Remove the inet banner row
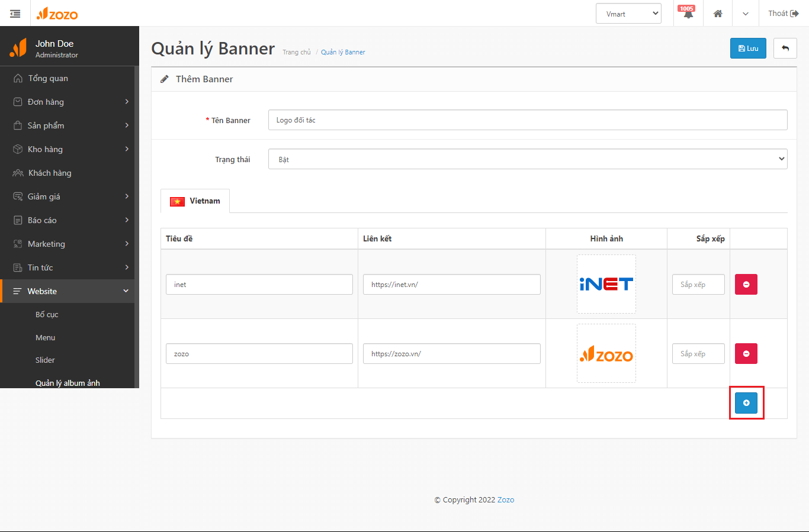Viewport: 809px width, 532px height. coord(746,285)
